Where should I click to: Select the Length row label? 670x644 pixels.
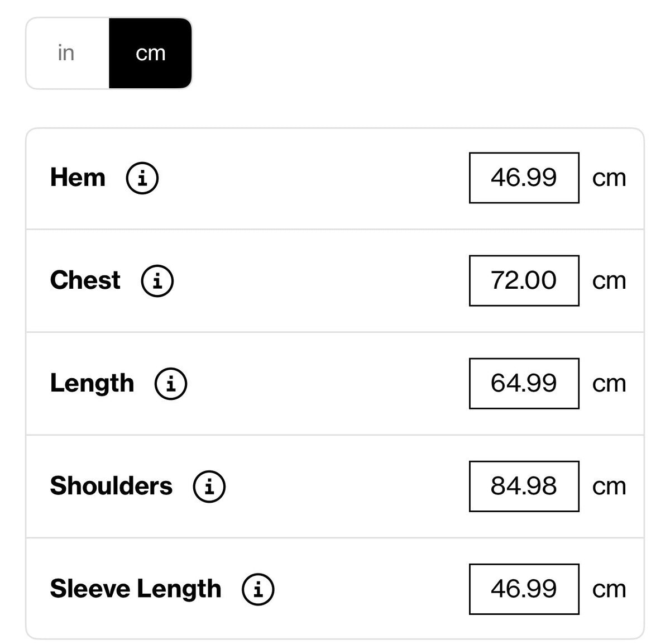click(92, 384)
